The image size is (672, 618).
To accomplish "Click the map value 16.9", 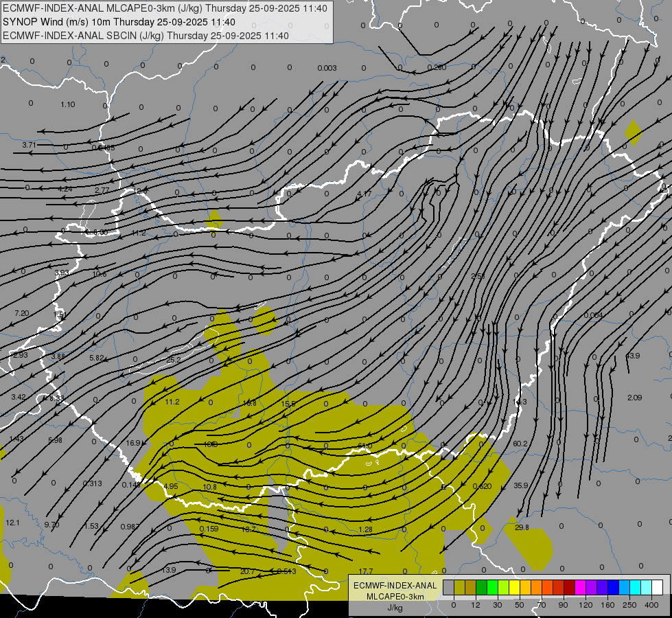I will point(133,443).
